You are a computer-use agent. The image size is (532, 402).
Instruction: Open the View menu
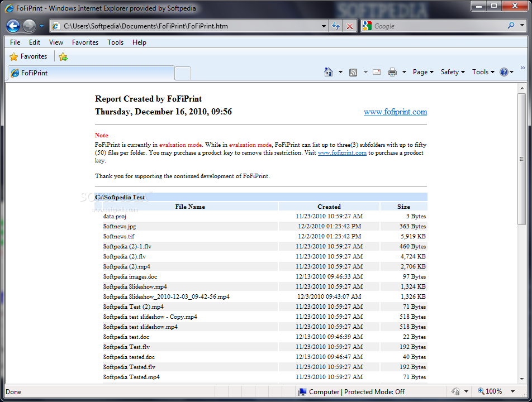[x=56, y=42]
